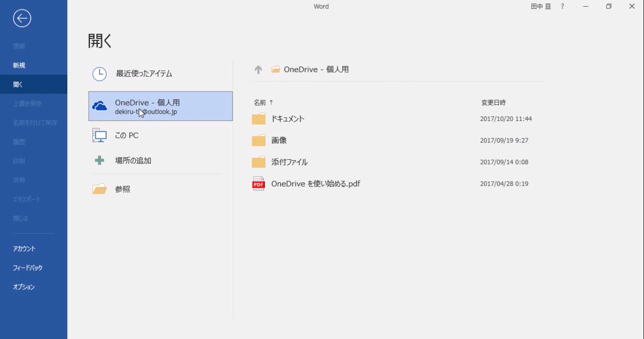Choose 名前を付けて保存 in the sidebar
This screenshot has height=339, width=644.
(x=33, y=123)
